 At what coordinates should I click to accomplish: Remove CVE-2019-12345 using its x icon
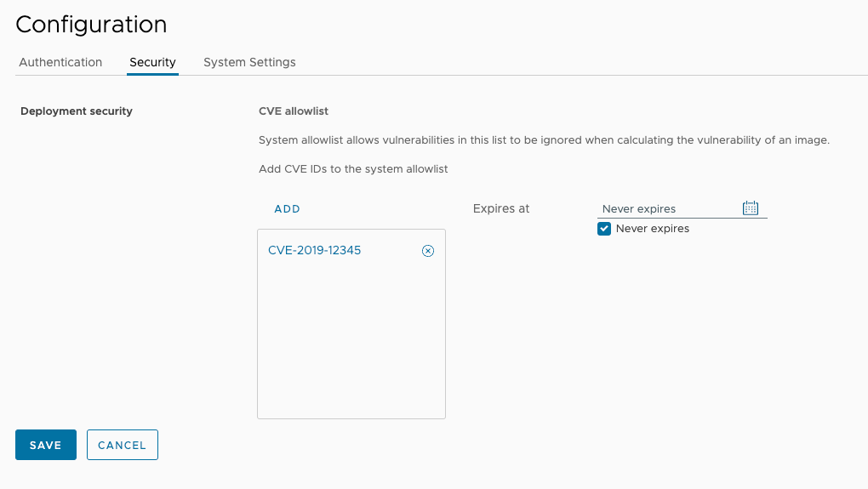coord(428,251)
